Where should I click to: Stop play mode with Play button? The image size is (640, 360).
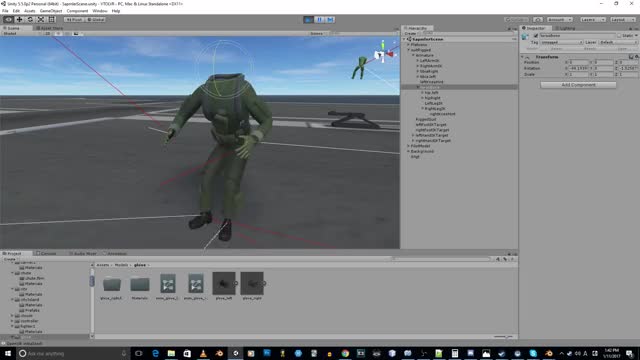pos(309,20)
